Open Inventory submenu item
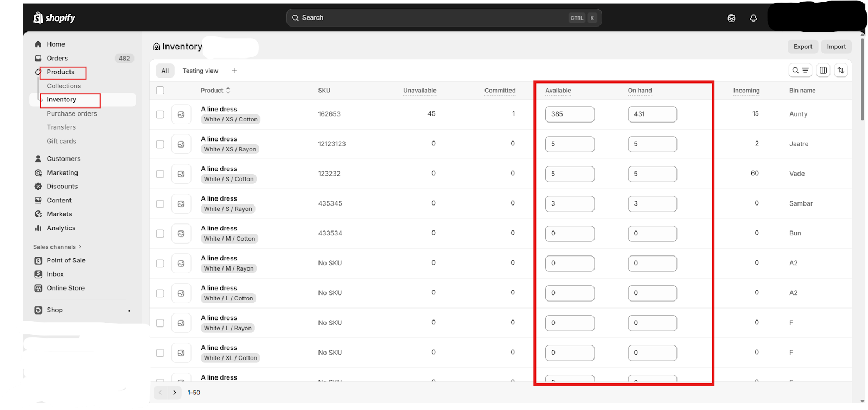This screenshot has width=868, height=410. click(61, 100)
